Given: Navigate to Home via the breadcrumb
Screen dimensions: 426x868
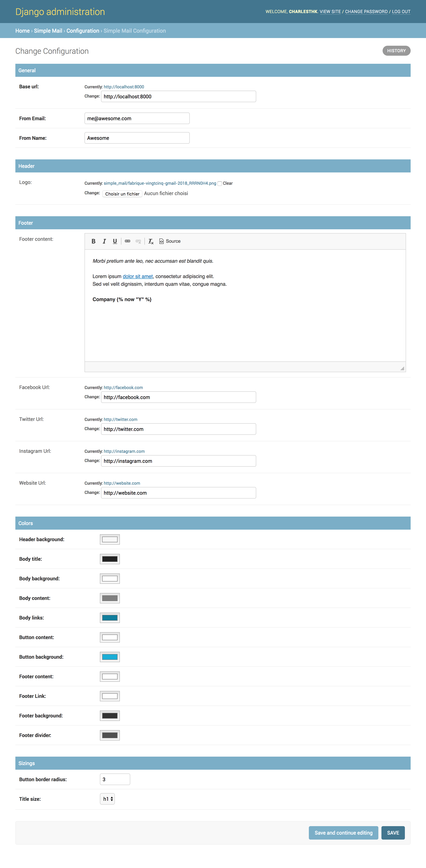Looking at the screenshot, I should (22, 31).
